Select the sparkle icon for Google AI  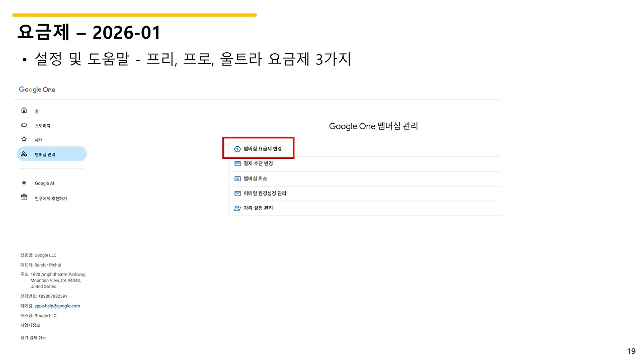click(x=24, y=183)
